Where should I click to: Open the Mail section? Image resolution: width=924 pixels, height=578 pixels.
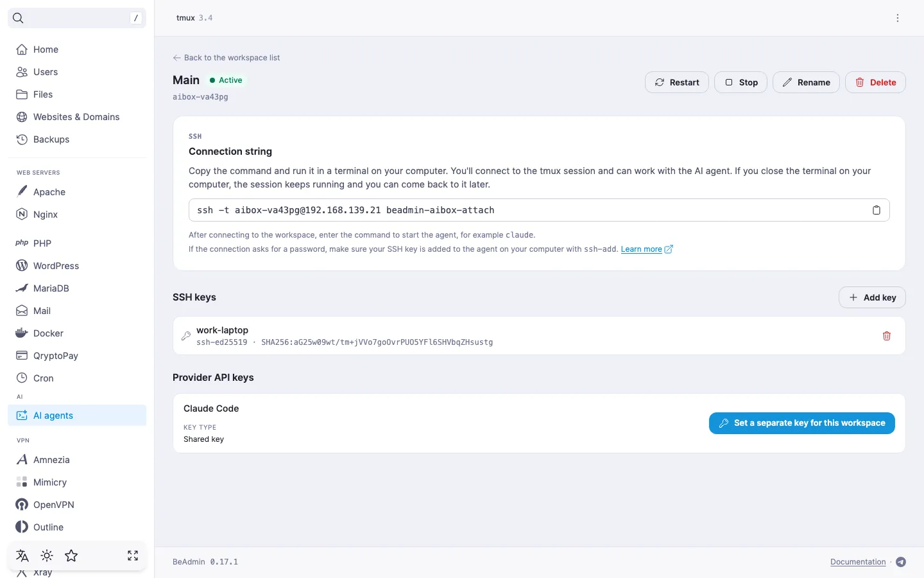coord(77,311)
